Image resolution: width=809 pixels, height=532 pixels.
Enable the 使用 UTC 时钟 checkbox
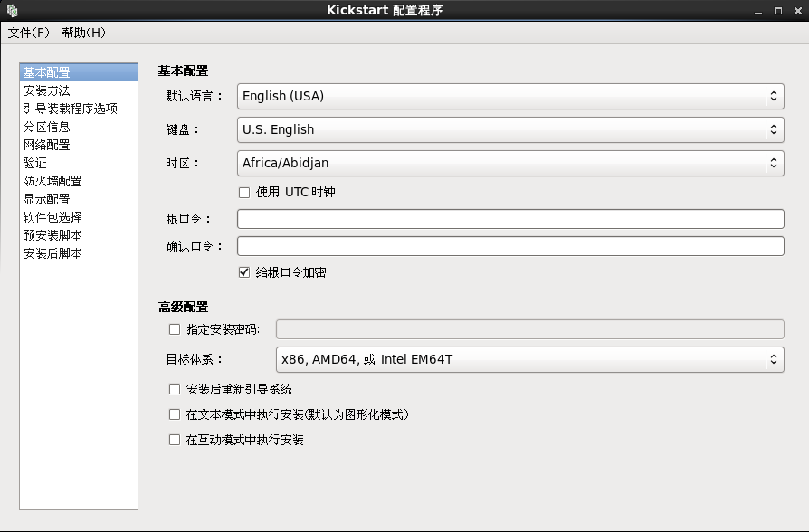pyautogui.click(x=244, y=193)
